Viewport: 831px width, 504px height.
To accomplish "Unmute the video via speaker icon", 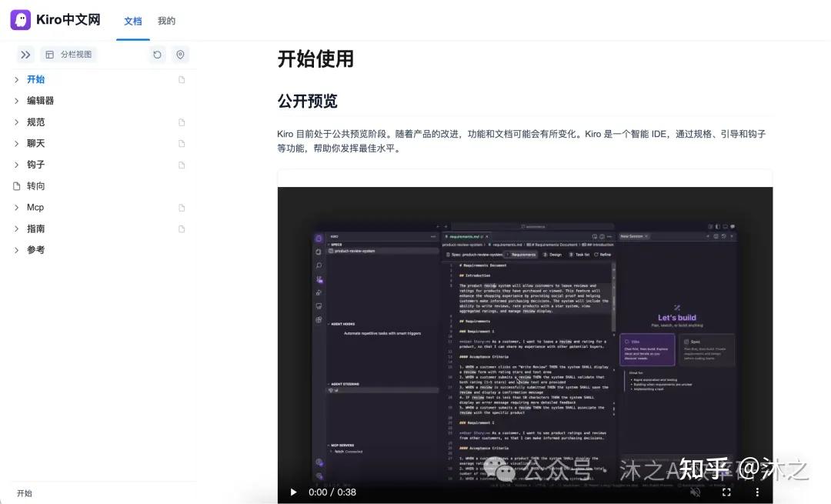I will point(696,492).
